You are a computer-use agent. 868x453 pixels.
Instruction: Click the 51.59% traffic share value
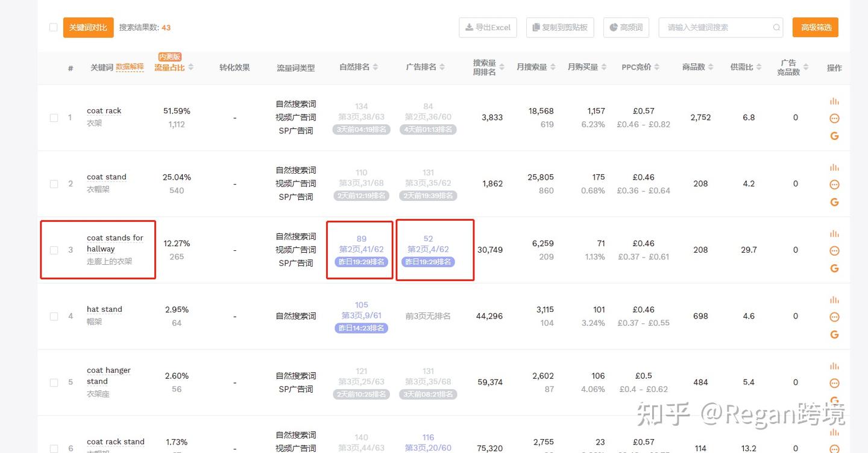[177, 111]
